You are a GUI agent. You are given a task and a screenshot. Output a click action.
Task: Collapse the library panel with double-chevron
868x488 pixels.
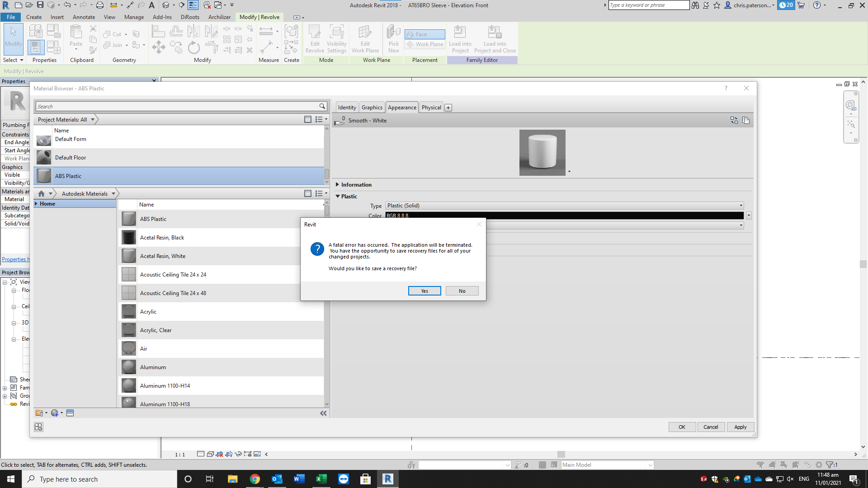[x=323, y=413]
